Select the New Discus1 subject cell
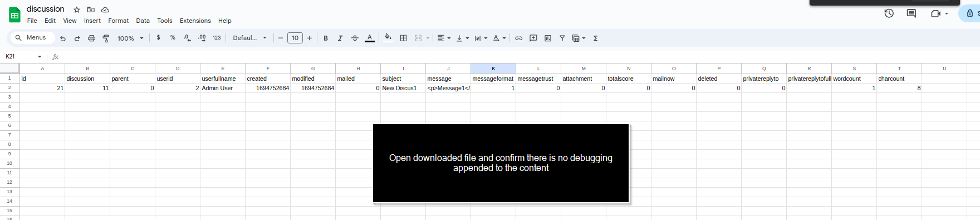 pos(403,88)
